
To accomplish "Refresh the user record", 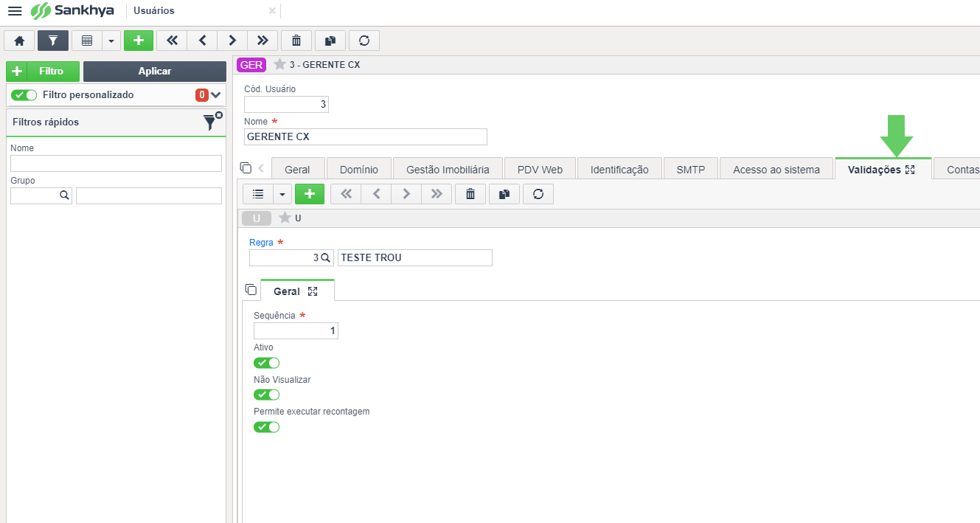I will point(364,41).
